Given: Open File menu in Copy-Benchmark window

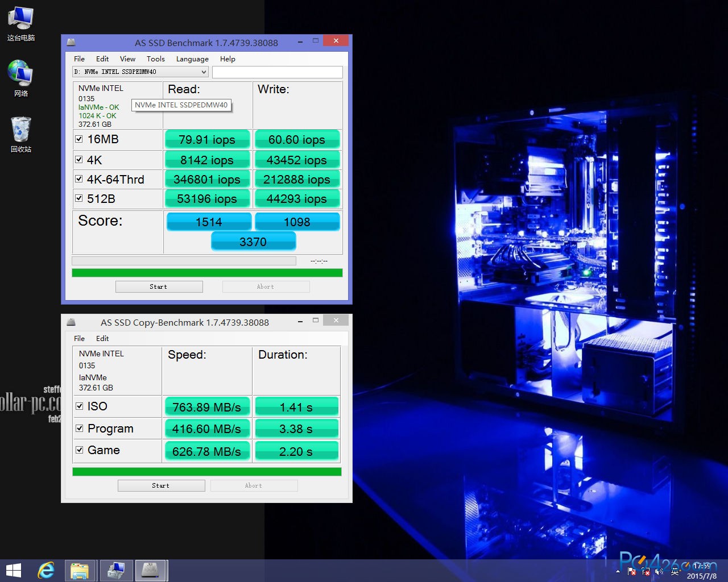Looking at the screenshot, I should pos(79,338).
